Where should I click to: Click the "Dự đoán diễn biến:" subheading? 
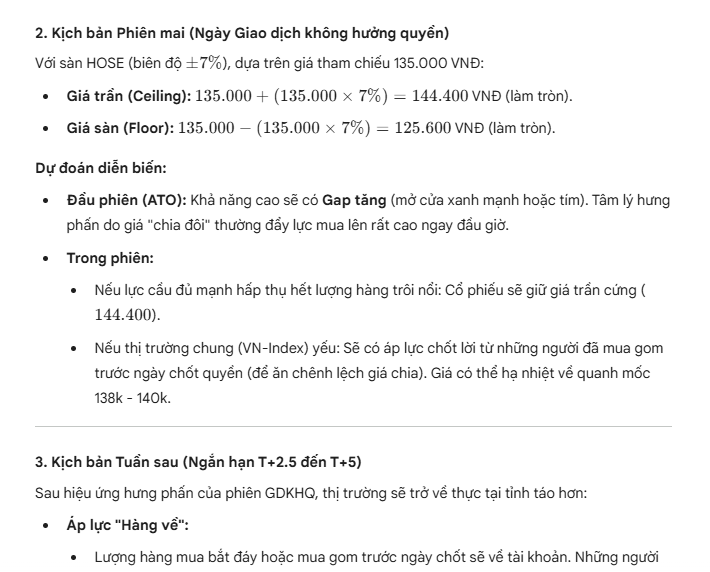pos(92,167)
